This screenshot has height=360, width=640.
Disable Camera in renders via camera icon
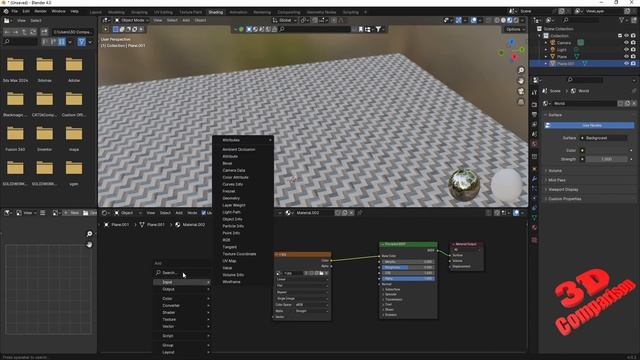[x=633, y=42]
